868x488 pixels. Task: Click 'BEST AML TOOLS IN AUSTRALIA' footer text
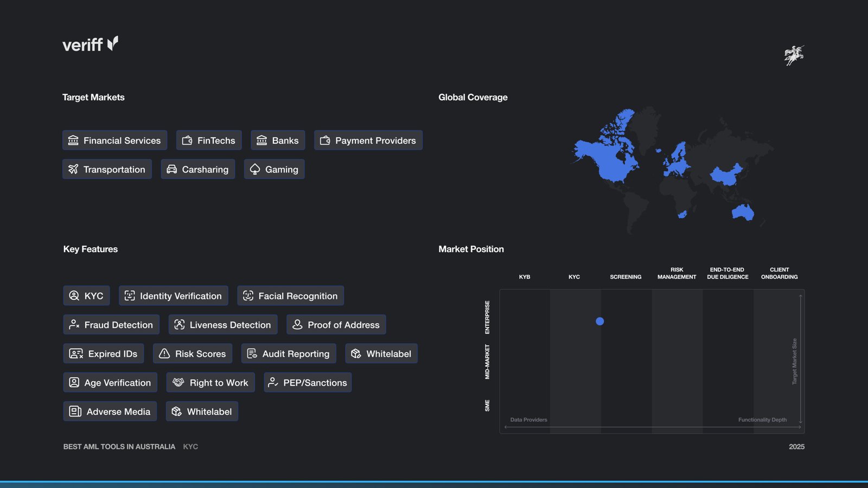119,447
